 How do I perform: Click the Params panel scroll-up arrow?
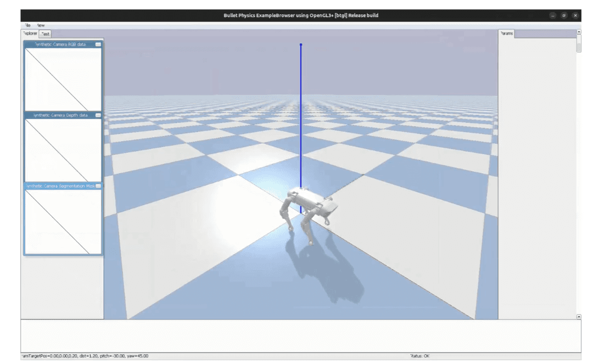pyautogui.click(x=579, y=32)
